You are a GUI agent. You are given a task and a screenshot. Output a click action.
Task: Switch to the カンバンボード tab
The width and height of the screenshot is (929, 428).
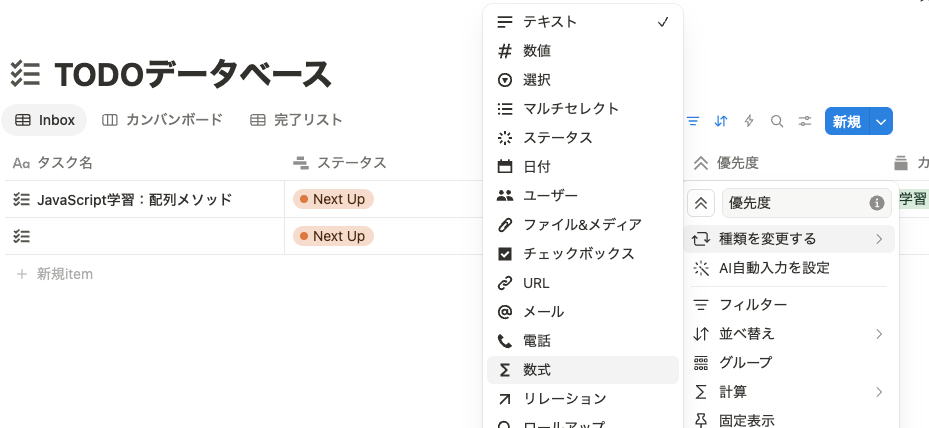coord(162,120)
